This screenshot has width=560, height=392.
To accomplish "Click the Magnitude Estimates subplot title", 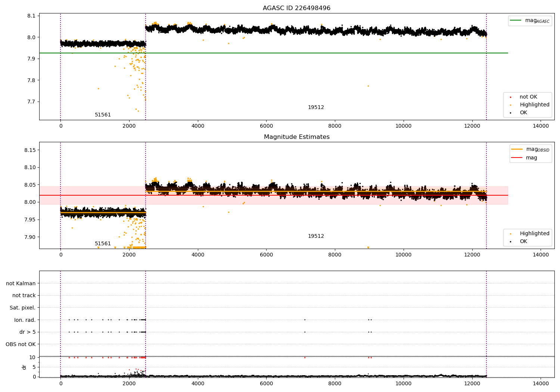I will (x=296, y=137).
